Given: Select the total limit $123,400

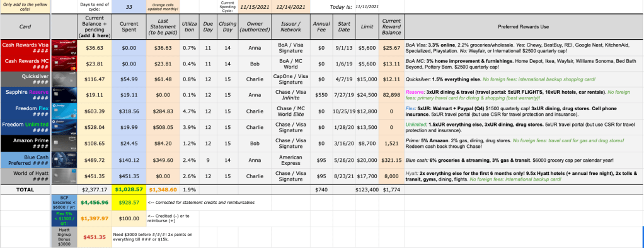Looking at the screenshot, I should (367, 189).
